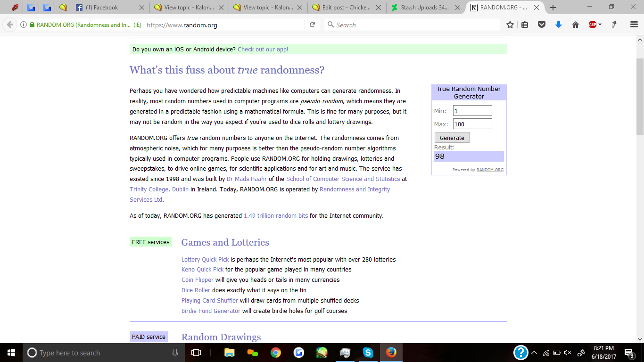This screenshot has width=644, height=362.
Task: Click the Firefox taskbar icon
Action: [391, 353]
